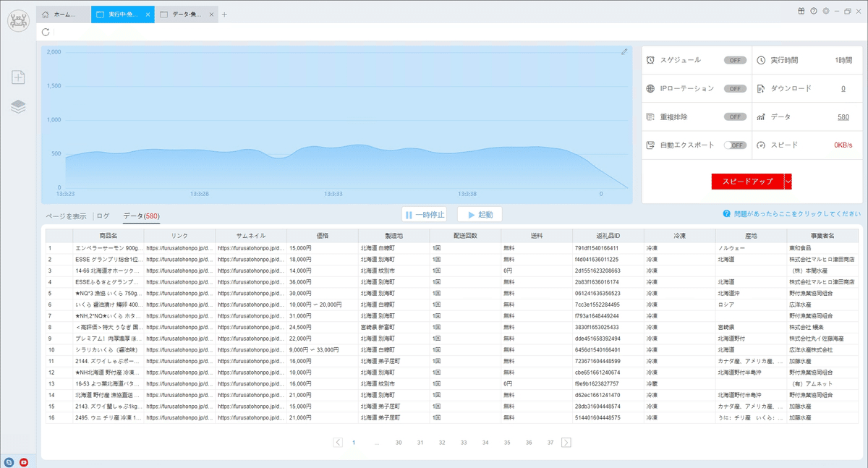The image size is (868, 468).
Task: Expand the スピードアップ dropdown arrow
Action: tap(788, 182)
